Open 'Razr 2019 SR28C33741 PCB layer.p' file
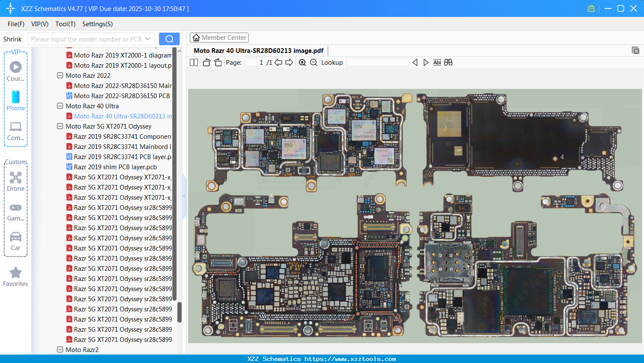Image resolution: width=644 pixels, height=363 pixels. click(123, 157)
